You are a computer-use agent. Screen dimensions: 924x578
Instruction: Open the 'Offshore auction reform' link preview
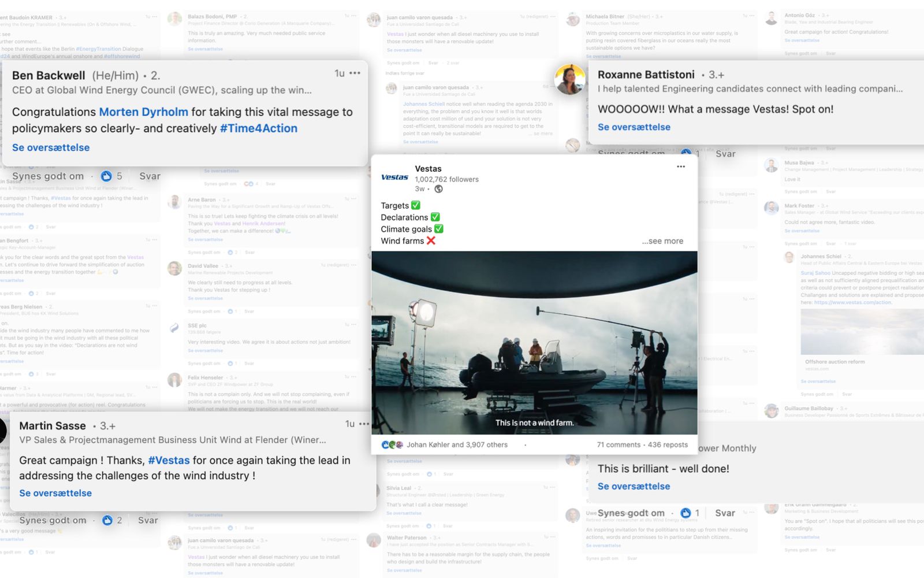pyautogui.click(x=862, y=342)
